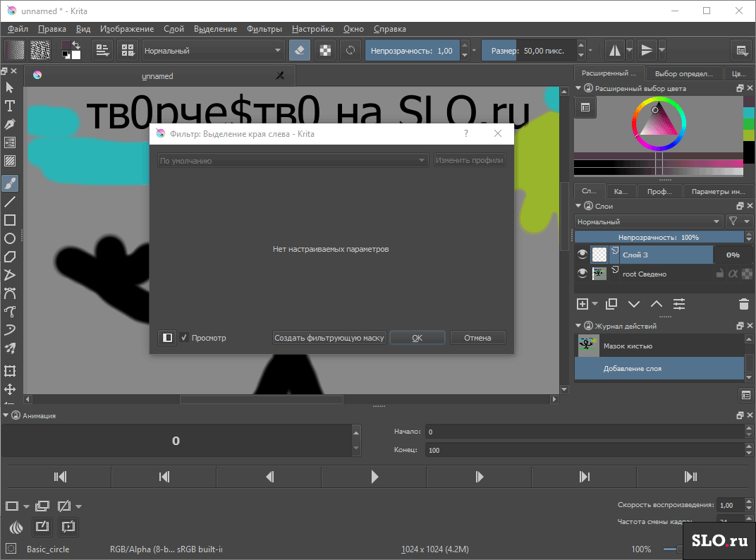This screenshot has width=756, height=560.
Task: Select the Text tool in the toolbox
Action: [10, 106]
